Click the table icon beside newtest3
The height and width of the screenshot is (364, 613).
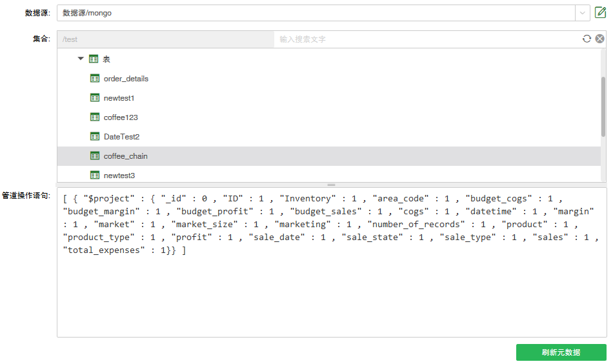pos(95,175)
